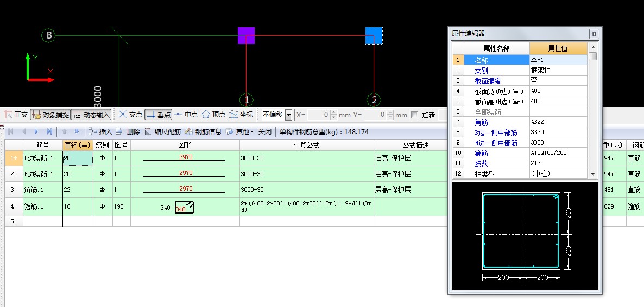Click the 柱类型 value (中柱)
This screenshot has height=307, width=644.
[558, 173]
